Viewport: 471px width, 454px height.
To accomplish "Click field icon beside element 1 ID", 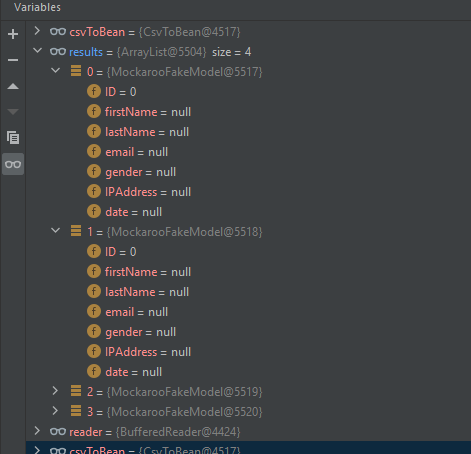I will 94,251.
